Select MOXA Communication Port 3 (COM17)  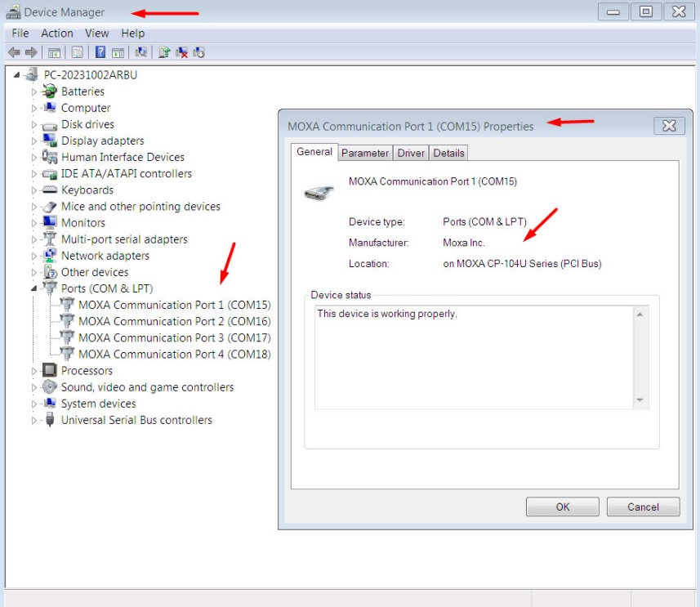[x=175, y=338]
